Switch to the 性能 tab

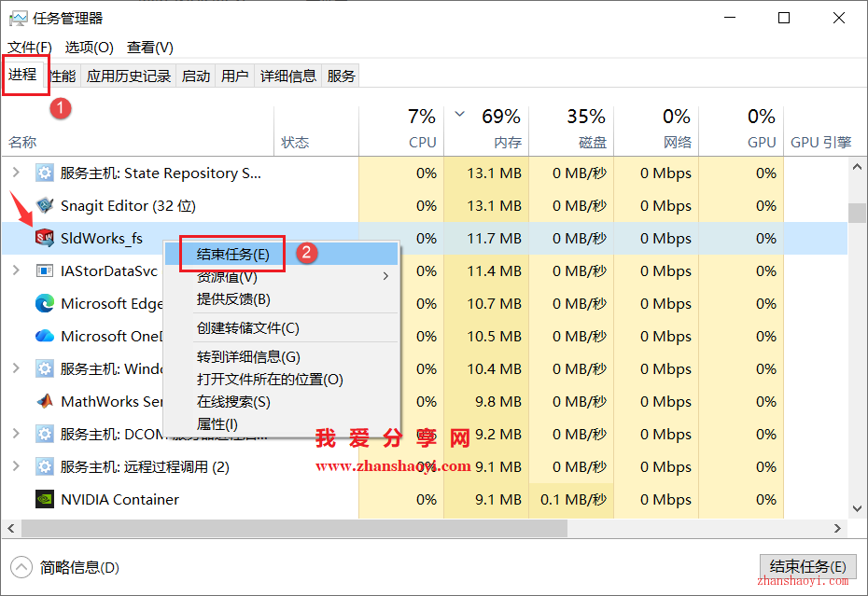(x=62, y=76)
